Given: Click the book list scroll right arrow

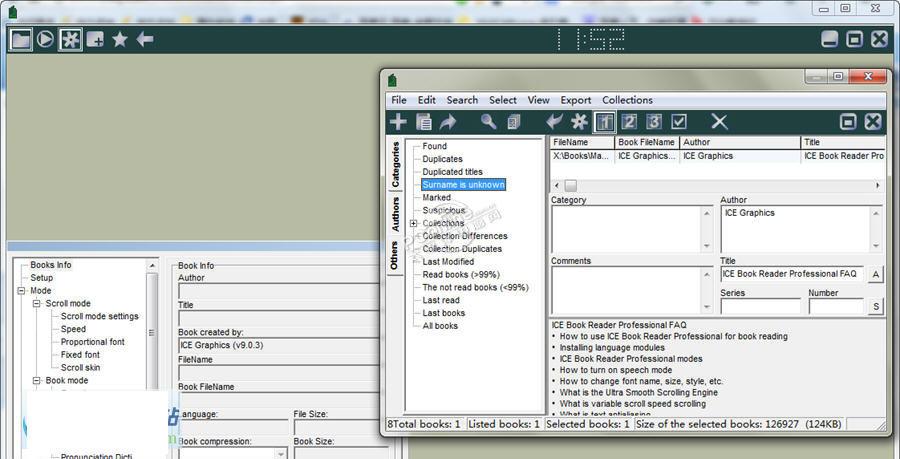Looking at the screenshot, I should tap(878, 185).
